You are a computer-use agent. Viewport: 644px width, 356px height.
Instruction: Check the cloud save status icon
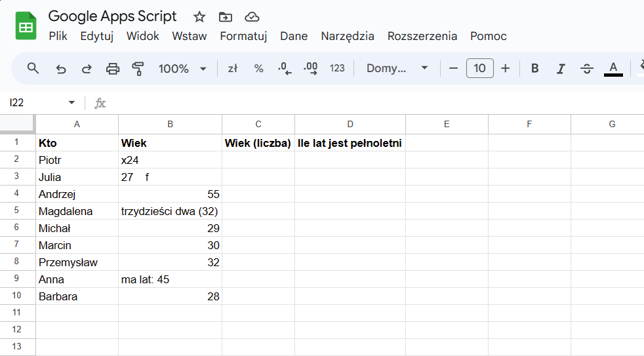[x=252, y=17]
